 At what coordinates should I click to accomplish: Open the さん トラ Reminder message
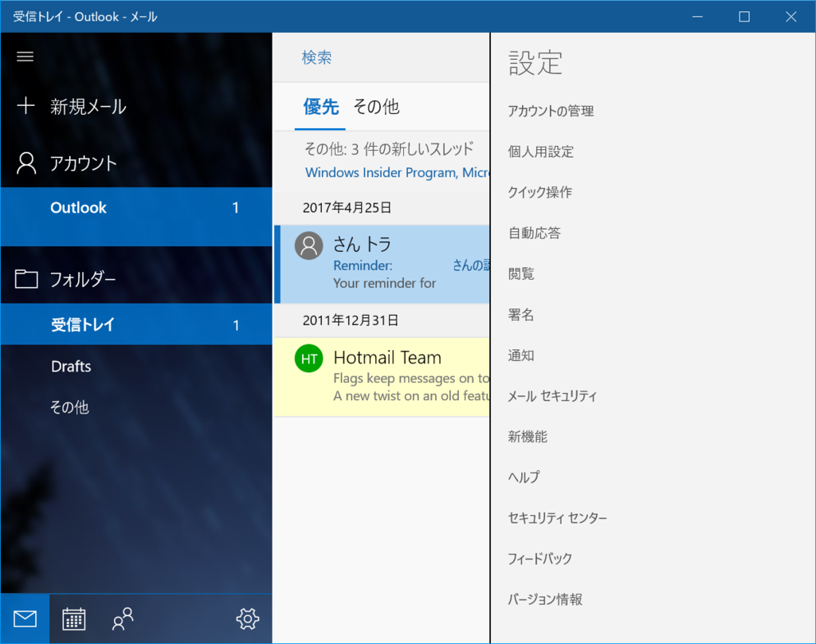tap(382, 264)
